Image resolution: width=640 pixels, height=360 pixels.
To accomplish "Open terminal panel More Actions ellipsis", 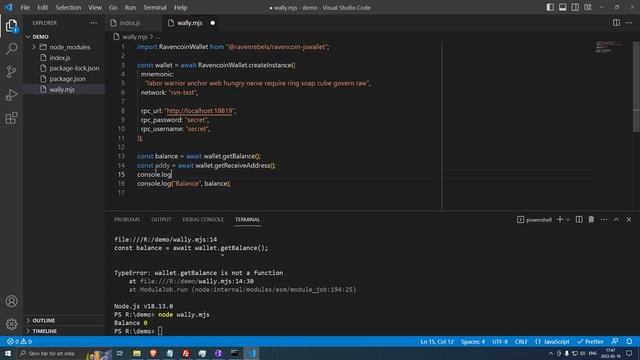I will point(604,220).
